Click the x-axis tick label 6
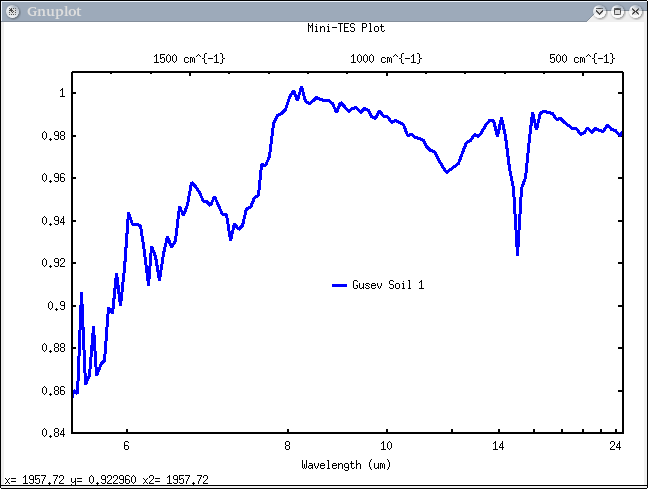 126,446
